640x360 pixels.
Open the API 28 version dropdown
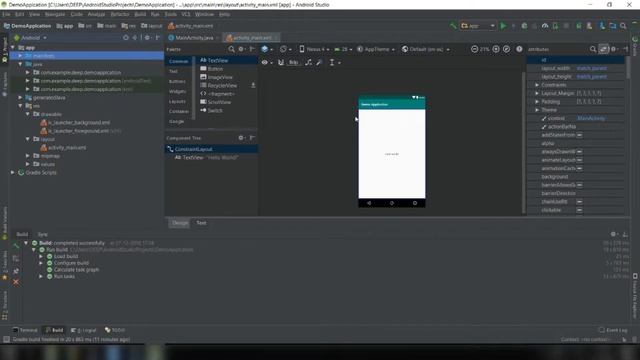click(343, 49)
